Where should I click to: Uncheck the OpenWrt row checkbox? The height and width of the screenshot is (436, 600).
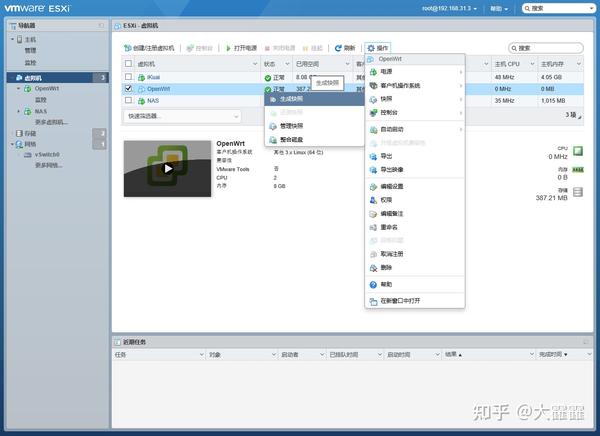point(129,88)
